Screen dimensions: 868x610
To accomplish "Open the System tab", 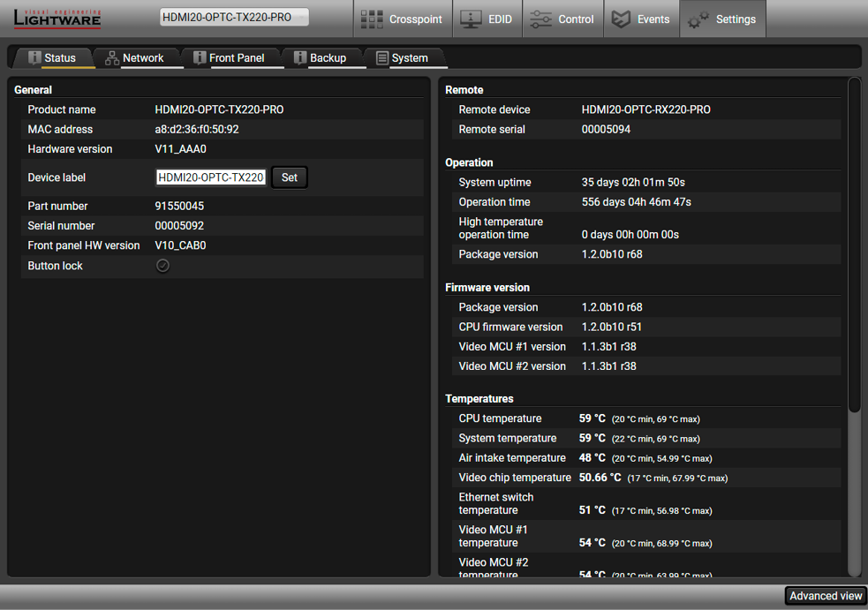I will coord(410,57).
